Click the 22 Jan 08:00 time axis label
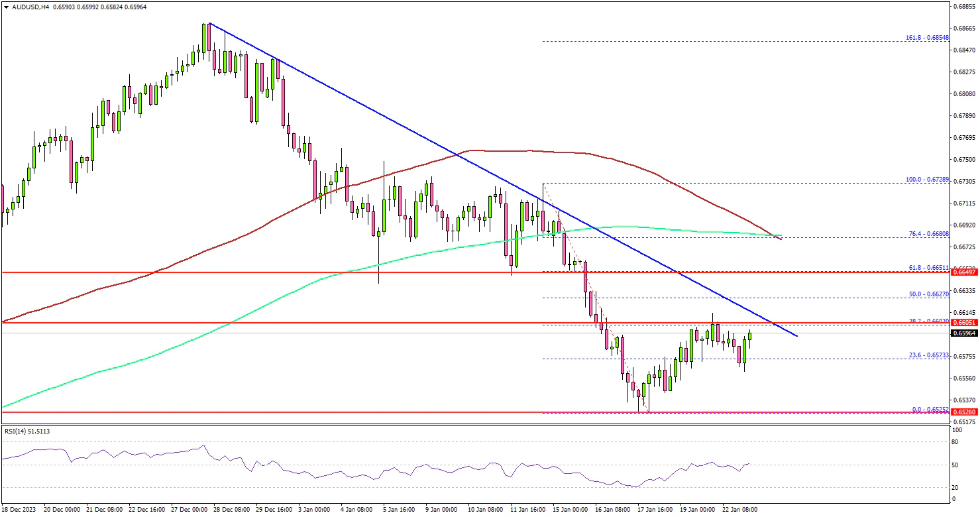This screenshot has height=517, width=980. click(x=739, y=510)
